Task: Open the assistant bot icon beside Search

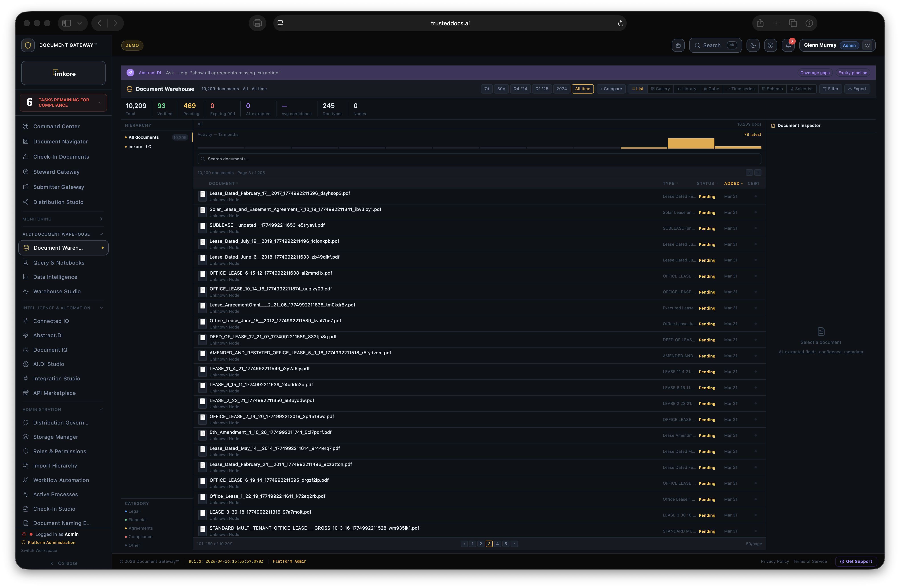Action: tap(678, 45)
